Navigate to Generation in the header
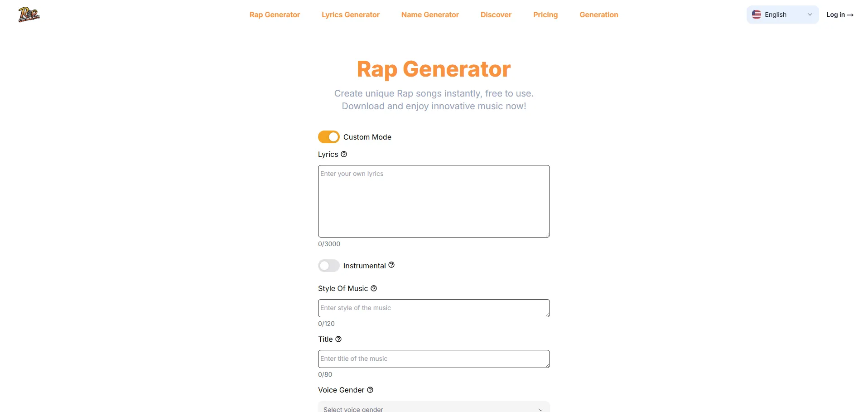The height and width of the screenshot is (412, 868). coord(599,15)
